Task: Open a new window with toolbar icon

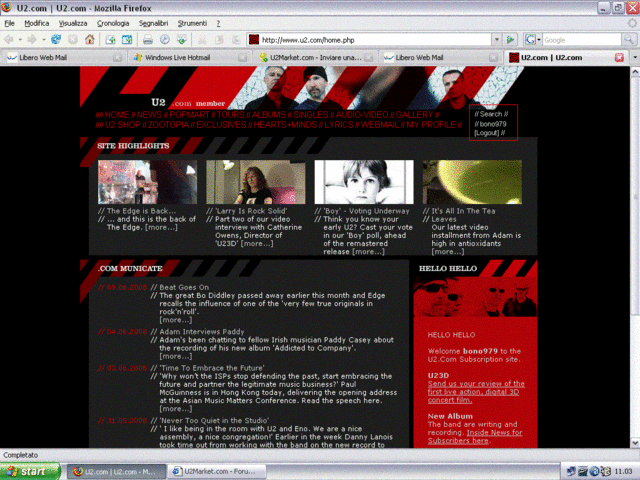Action: (127, 40)
